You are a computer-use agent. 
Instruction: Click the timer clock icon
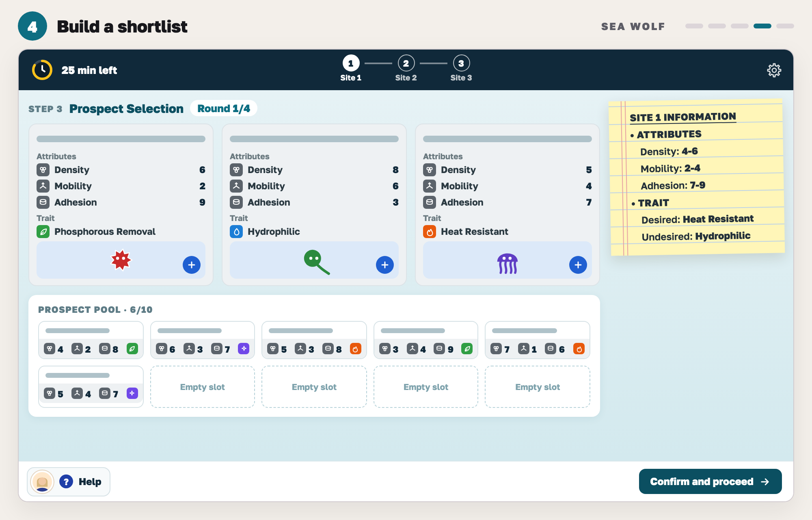click(42, 70)
